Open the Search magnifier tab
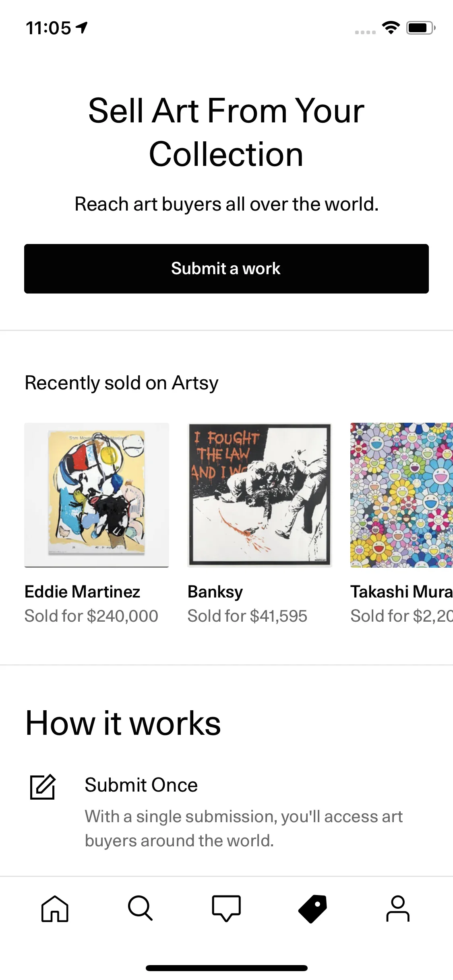453x980 pixels. [140, 908]
